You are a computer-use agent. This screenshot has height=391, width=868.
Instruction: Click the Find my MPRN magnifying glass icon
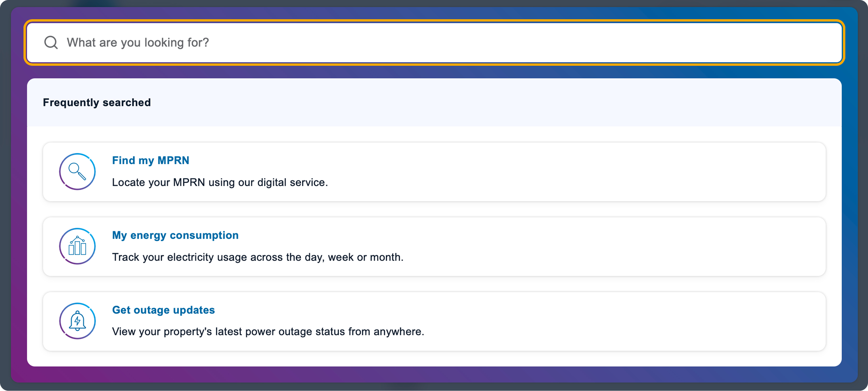point(77,172)
